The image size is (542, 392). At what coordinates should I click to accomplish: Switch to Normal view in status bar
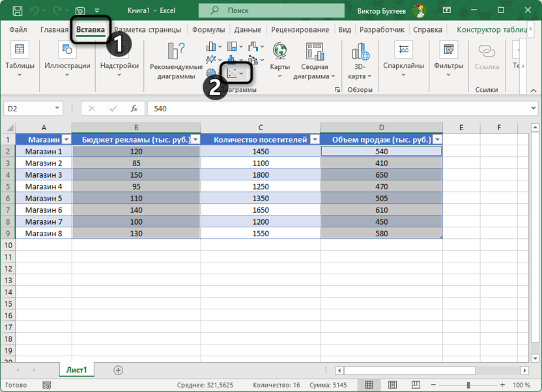(x=369, y=385)
